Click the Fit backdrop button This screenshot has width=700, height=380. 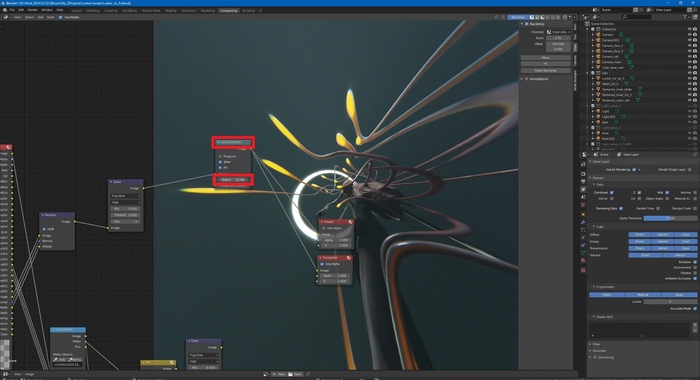[x=546, y=64]
